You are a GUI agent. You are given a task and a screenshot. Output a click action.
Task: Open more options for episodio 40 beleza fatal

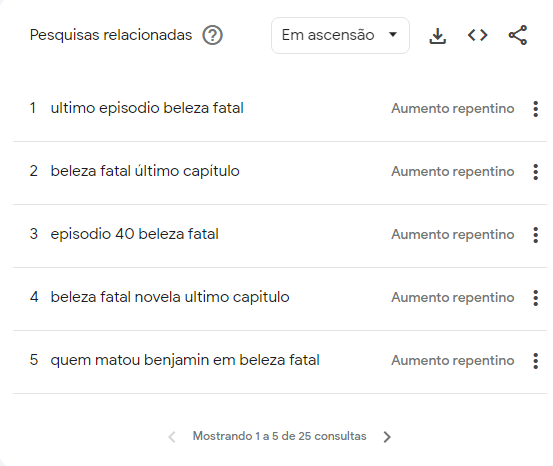[x=535, y=235]
